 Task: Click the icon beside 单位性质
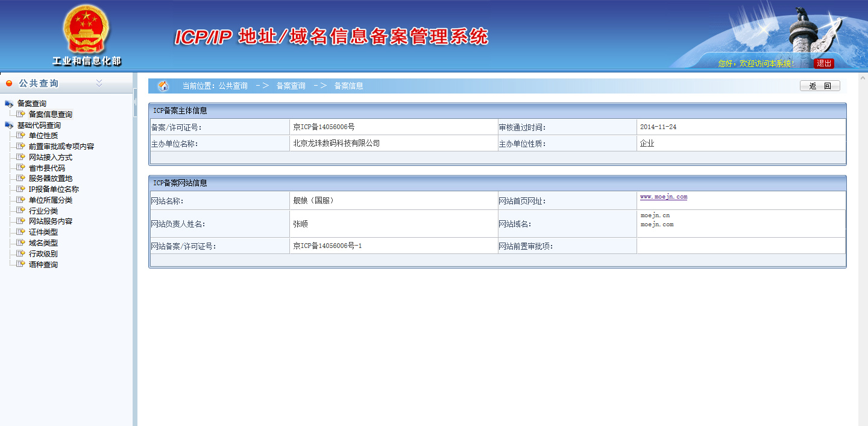pos(21,136)
